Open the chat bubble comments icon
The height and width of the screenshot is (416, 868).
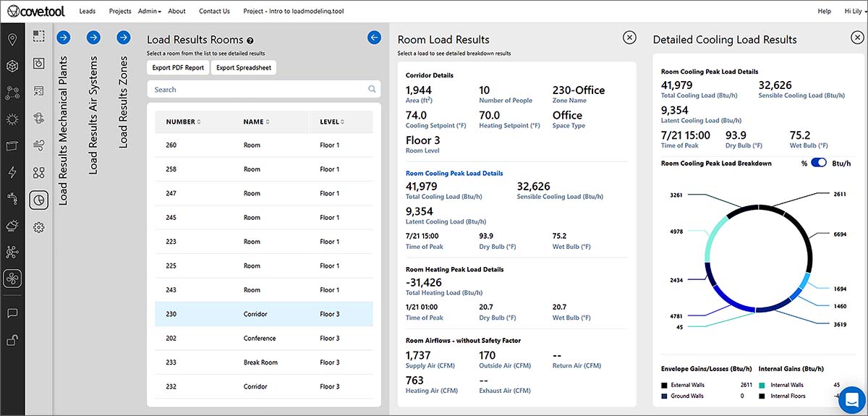tap(12, 313)
